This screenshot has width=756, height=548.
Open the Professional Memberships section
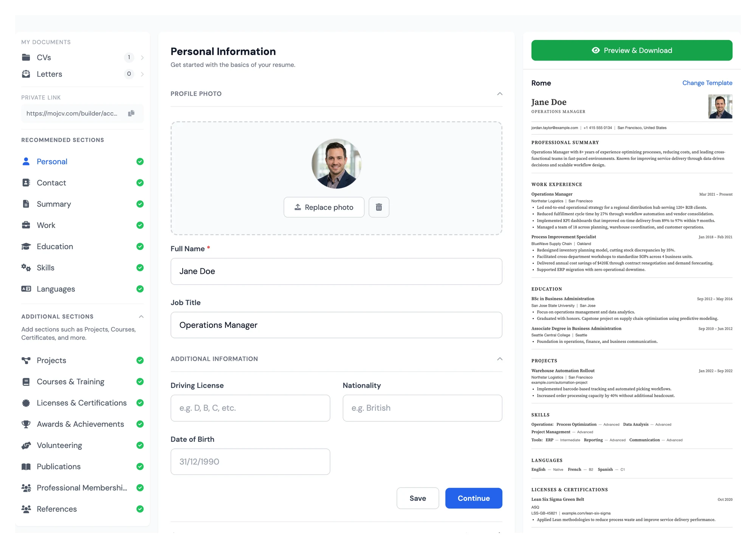tap(82, 488)
